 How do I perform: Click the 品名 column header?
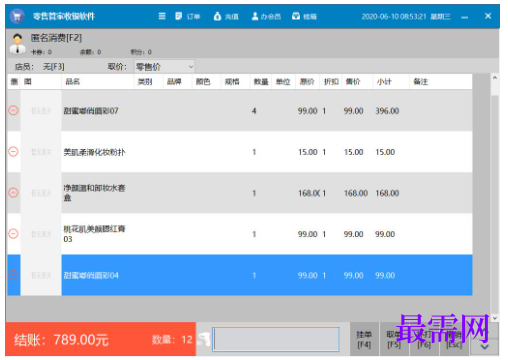coord(72,82)
